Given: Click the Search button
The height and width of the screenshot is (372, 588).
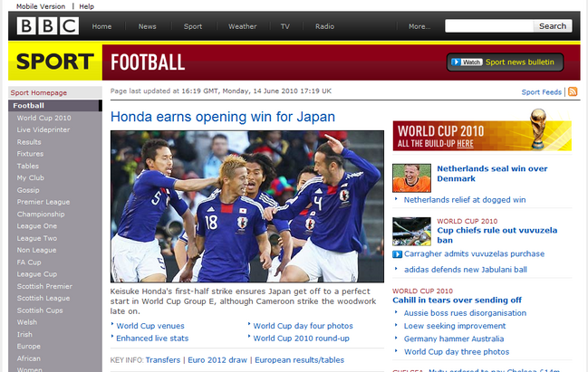Looking at the screenshot, I should click(x=553, y=26).
